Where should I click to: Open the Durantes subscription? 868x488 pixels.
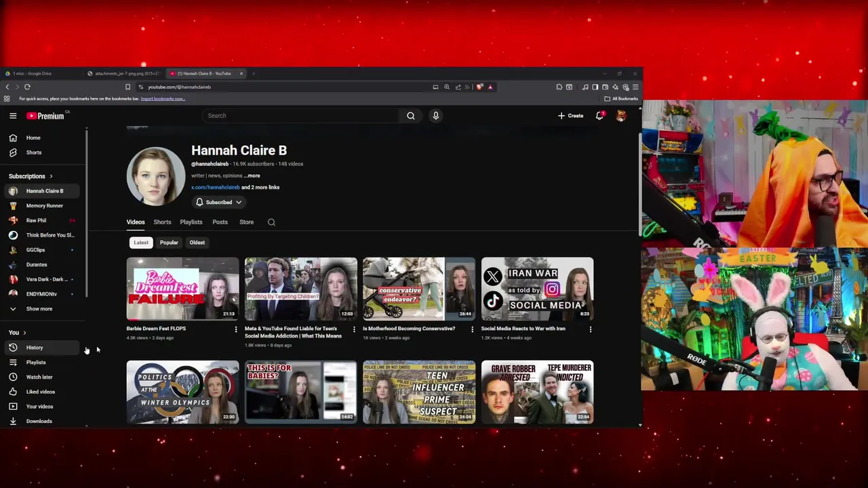pos(43,264)
